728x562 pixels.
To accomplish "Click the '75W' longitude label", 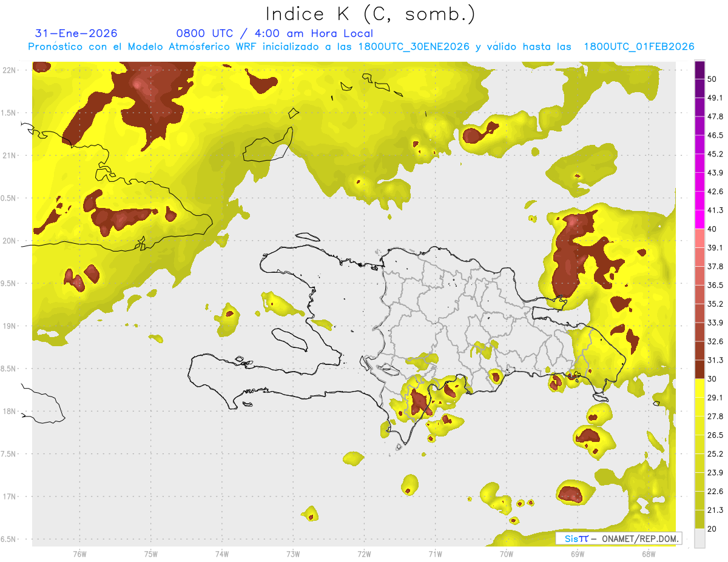I will pos(150,554).
